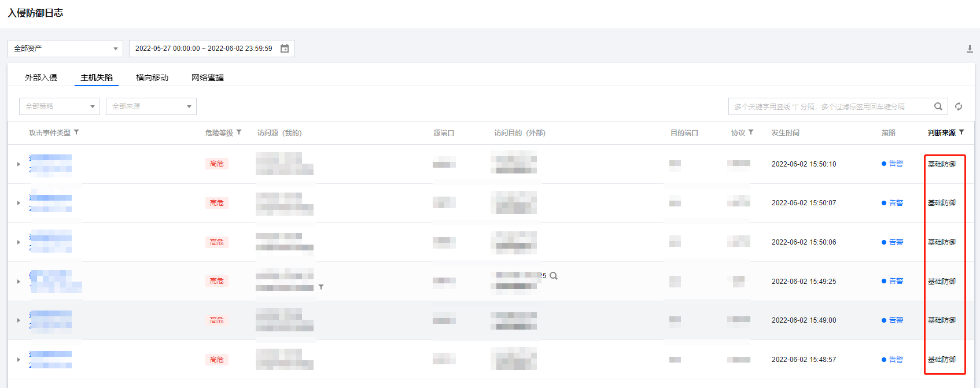
Task: Click the keyword search input field
Action: [x=831, y=106]
